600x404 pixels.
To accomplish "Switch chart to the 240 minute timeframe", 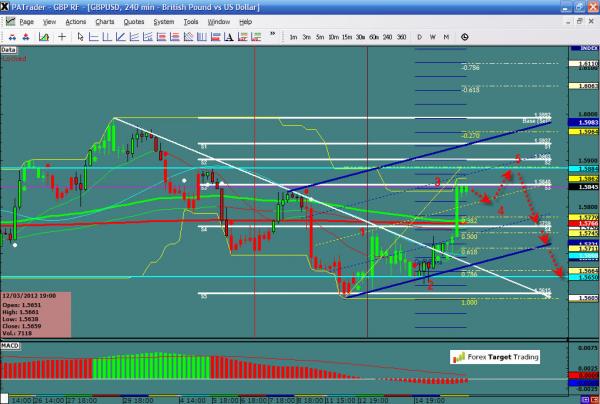I will coord(386,37).
